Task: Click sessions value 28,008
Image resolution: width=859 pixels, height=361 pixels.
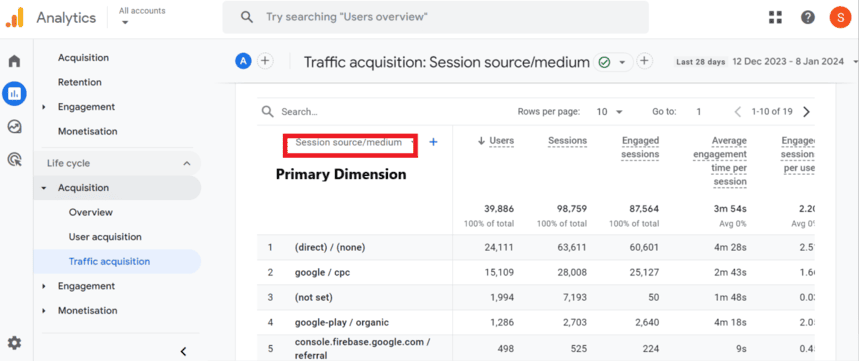Action: (571, 272)
